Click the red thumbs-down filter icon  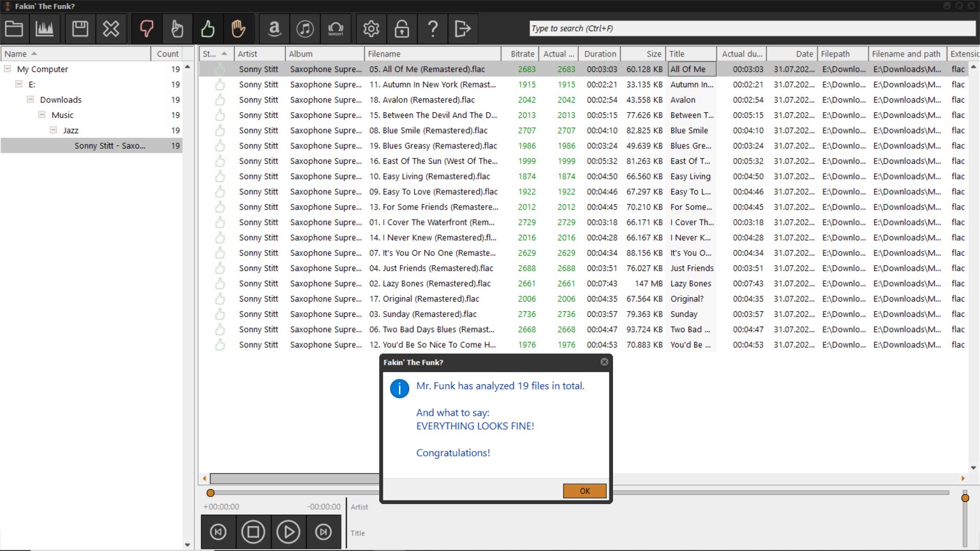[x=146, y=29]
